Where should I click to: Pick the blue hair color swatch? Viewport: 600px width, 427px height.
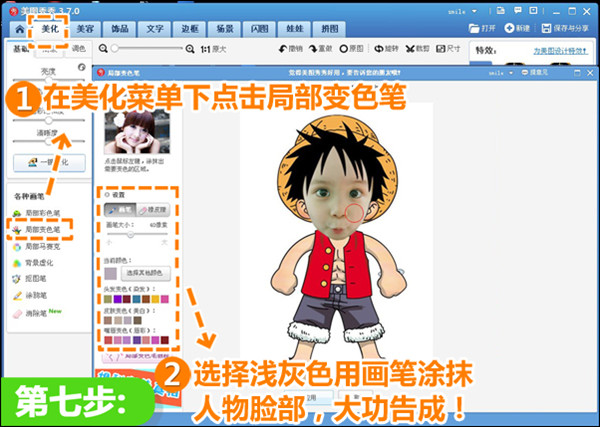click(136, 299)
